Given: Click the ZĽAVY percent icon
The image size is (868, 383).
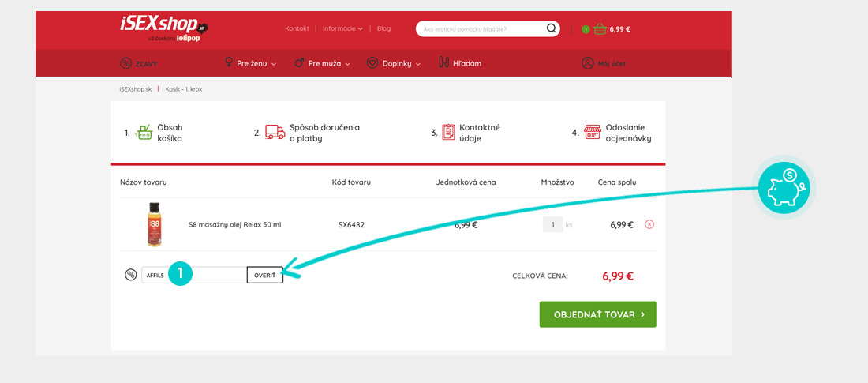Looking at the screenshot, I should point(125,63).
